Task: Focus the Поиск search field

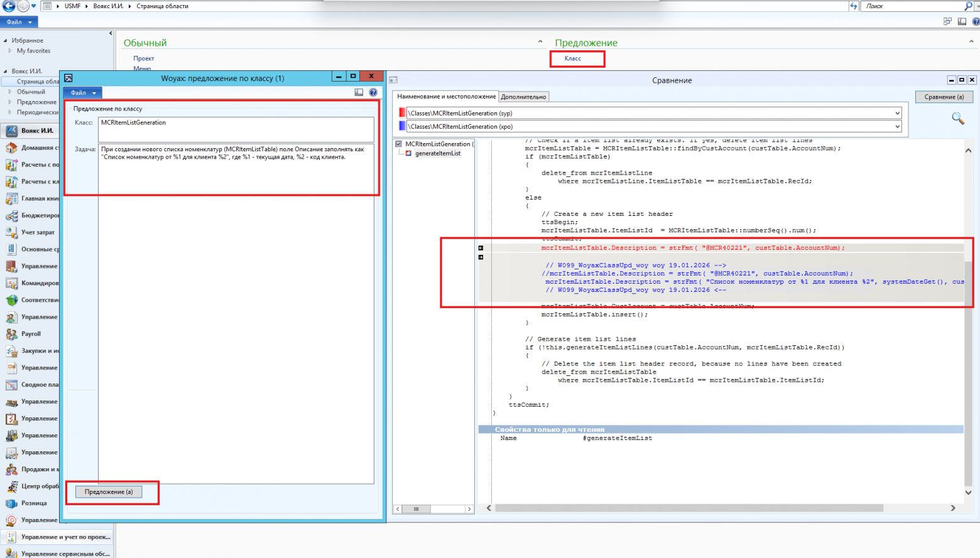Action: [912, 6]
